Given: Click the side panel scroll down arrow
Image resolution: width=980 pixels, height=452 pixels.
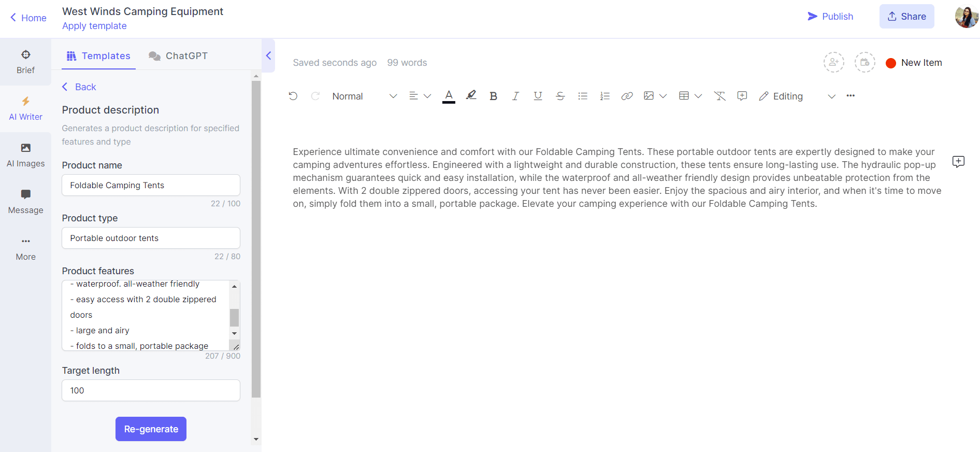Looking at the screenshot, I should pos(256,439).
